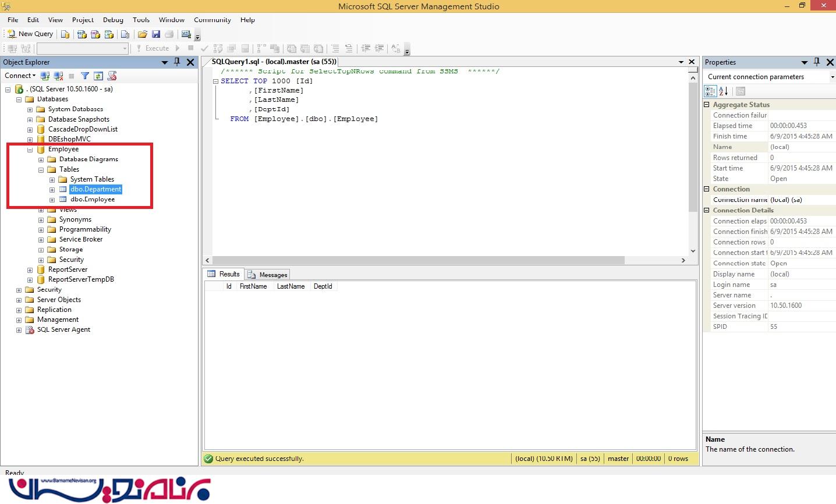Toggle auto-hide pin on Object Explorer

tap(177, 62)
